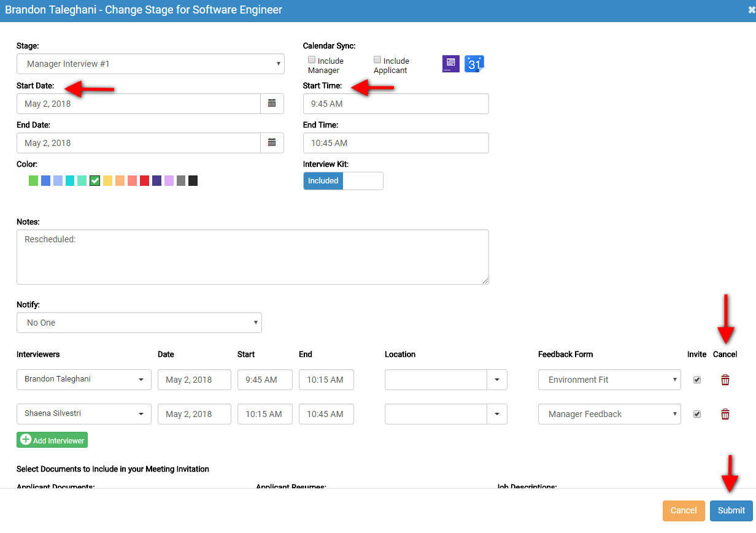Click the Google Calendar 31 icon
This screenshot has height=533, width=756.
(474, 64)
